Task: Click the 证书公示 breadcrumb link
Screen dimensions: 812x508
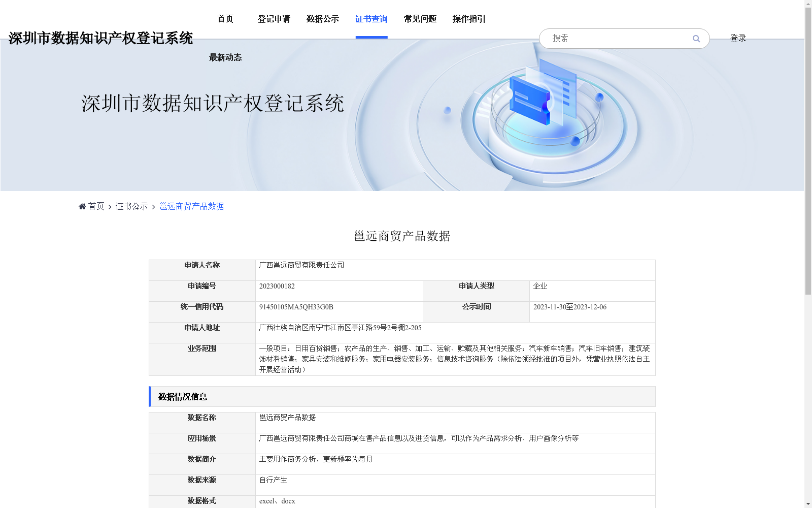Action: click(x=131, y=206)
